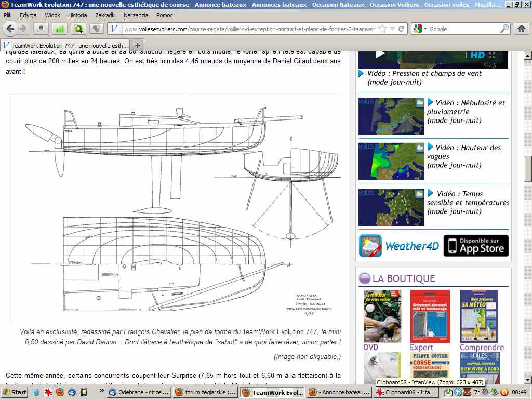
Task: Expand the URL bar history dropdown arrow
Action: point(392,29)
